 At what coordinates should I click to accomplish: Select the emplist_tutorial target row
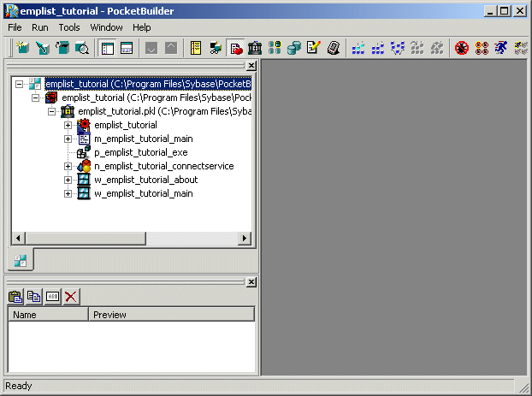pyautogui.click(x=156, y=98)
